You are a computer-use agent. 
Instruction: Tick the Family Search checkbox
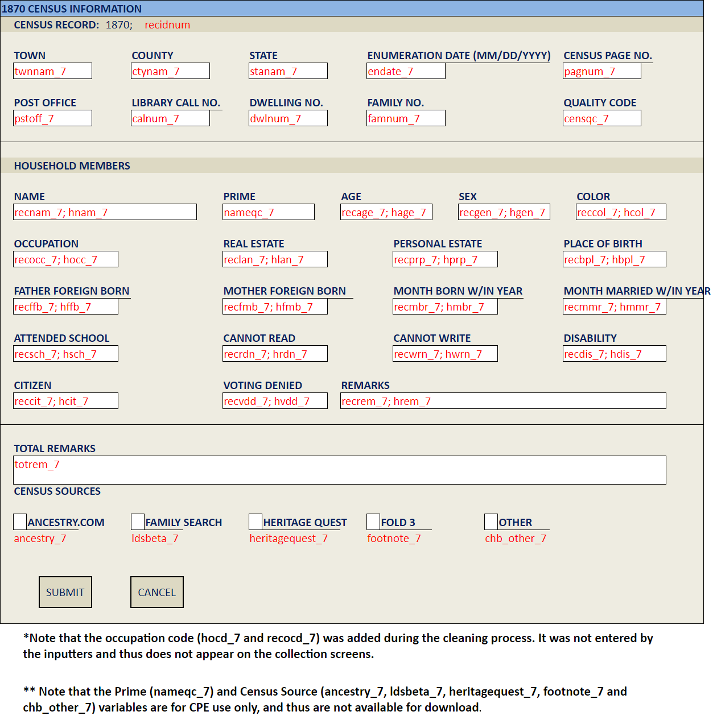[x=138, y=522]
